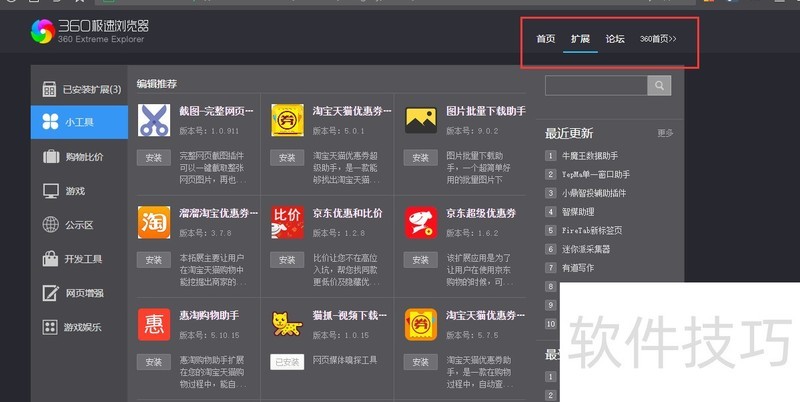Open 游戏 category in sidebar
This screenshot has width=800, height=402.
pos(79,191)
